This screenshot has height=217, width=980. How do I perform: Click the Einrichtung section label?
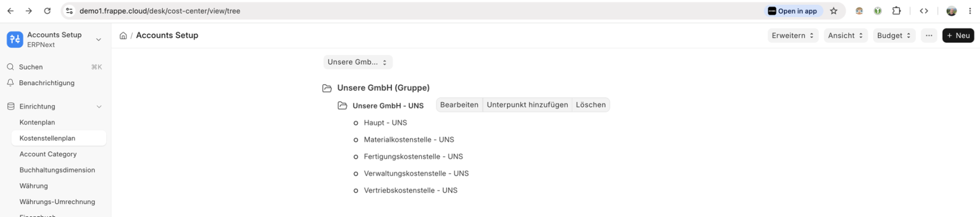[37, 107]
